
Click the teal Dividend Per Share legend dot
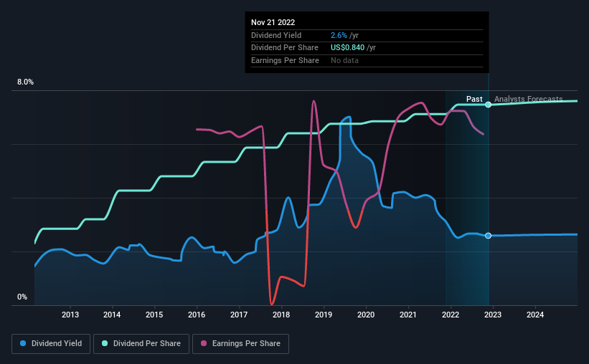click(105, 343)
